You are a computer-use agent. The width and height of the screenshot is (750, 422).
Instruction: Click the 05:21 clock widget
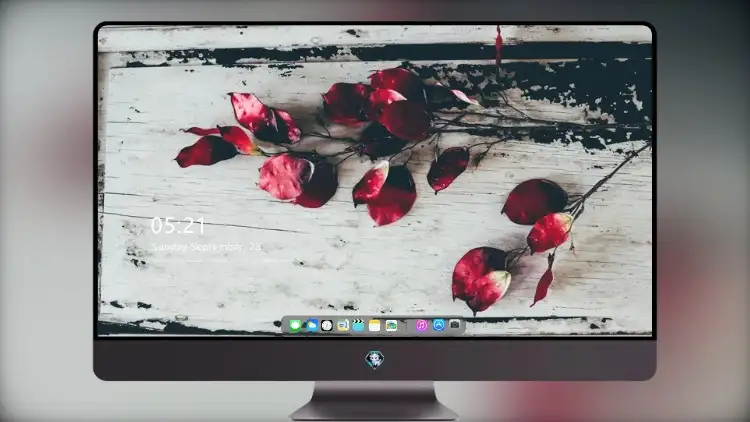coord(178,225)
